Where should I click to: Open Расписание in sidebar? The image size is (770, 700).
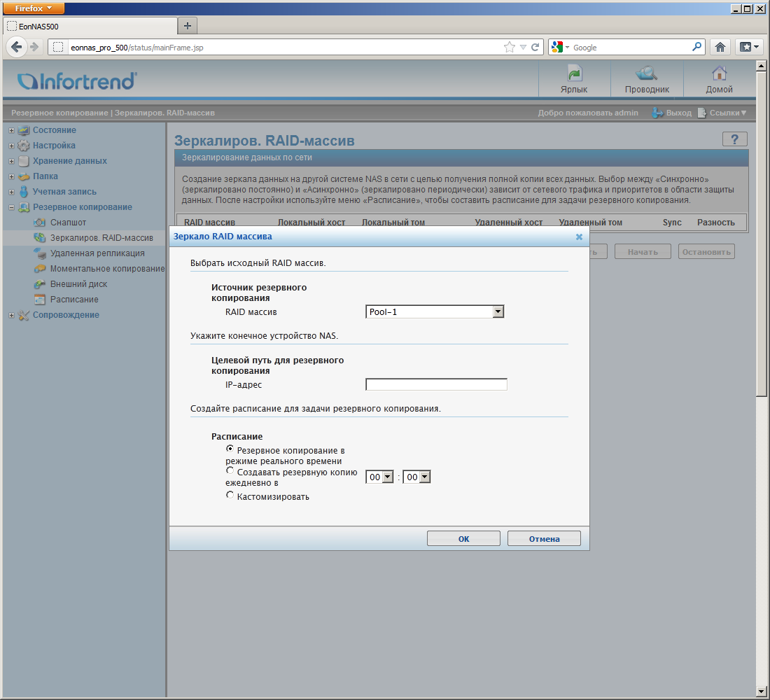point(74,300)
